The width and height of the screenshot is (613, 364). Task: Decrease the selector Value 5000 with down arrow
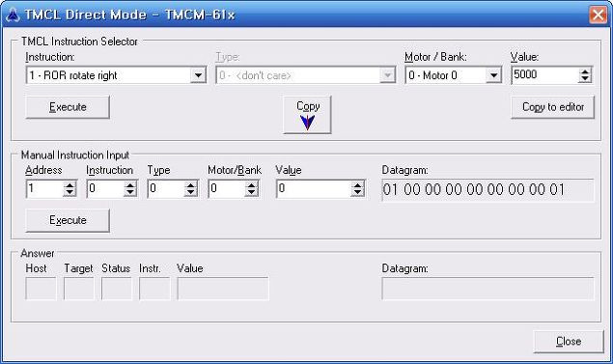(585, 79)
